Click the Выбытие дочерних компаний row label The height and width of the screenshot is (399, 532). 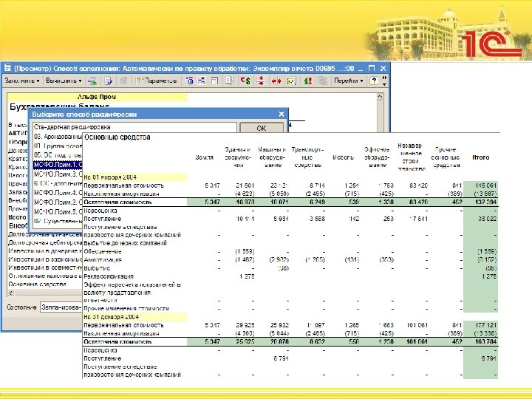125,243
